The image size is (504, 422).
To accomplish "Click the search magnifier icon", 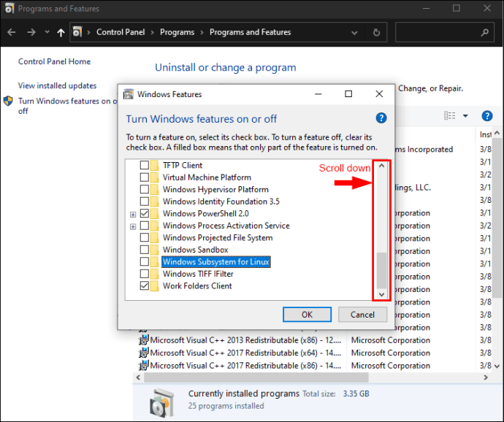I will (484, 32).
